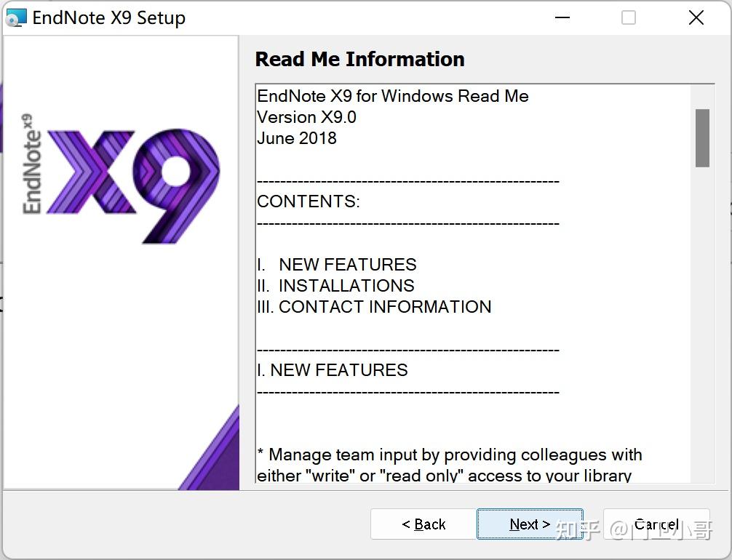This screenshot has height=560, width=732.
Task: Click the X close icon in the corner
Action: [x=696, y=17]
